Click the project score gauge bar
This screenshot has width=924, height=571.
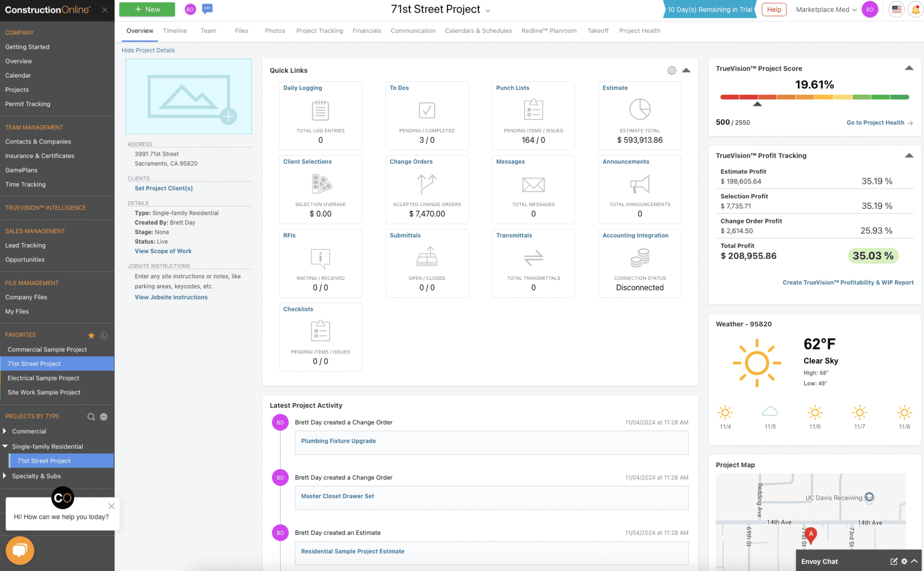pyautogui.click(x=815, y=97)
